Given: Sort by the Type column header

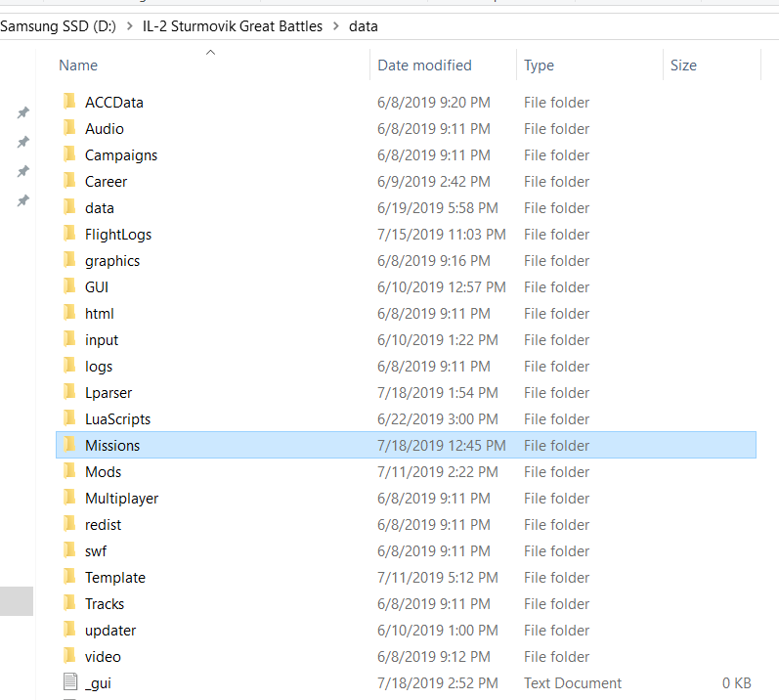Looking at the screenshot, I should pos(539,66).
